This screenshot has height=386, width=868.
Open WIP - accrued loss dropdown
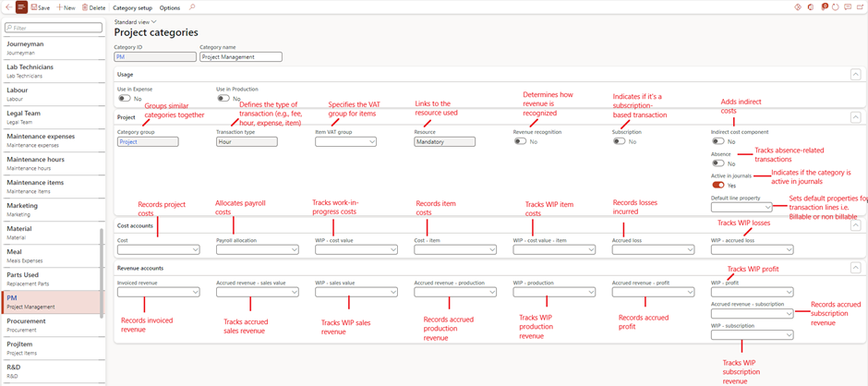789,250
